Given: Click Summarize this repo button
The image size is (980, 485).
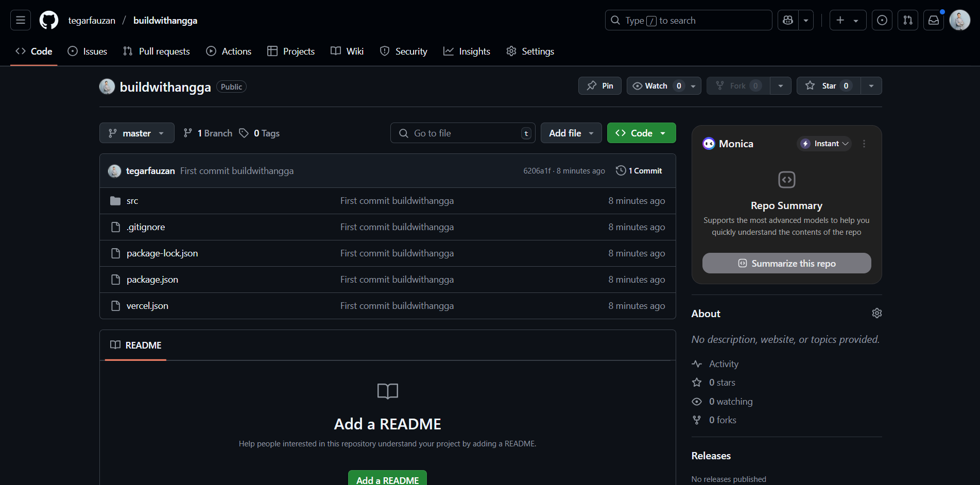Looking at the screenshot, I should (786, 263).
